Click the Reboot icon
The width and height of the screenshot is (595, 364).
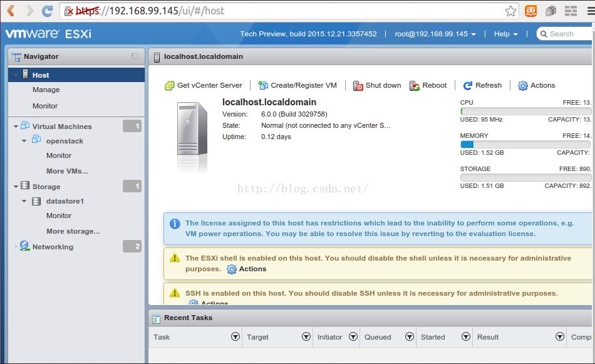click(x=415, y=86)
